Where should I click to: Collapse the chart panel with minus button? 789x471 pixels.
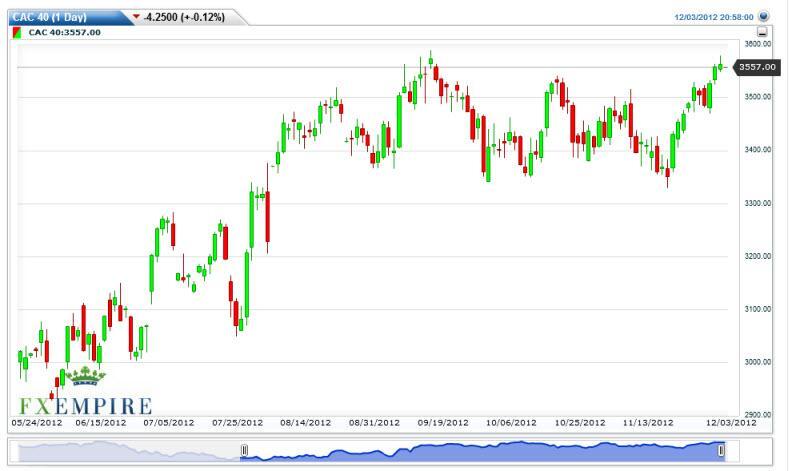click(762, 32)
